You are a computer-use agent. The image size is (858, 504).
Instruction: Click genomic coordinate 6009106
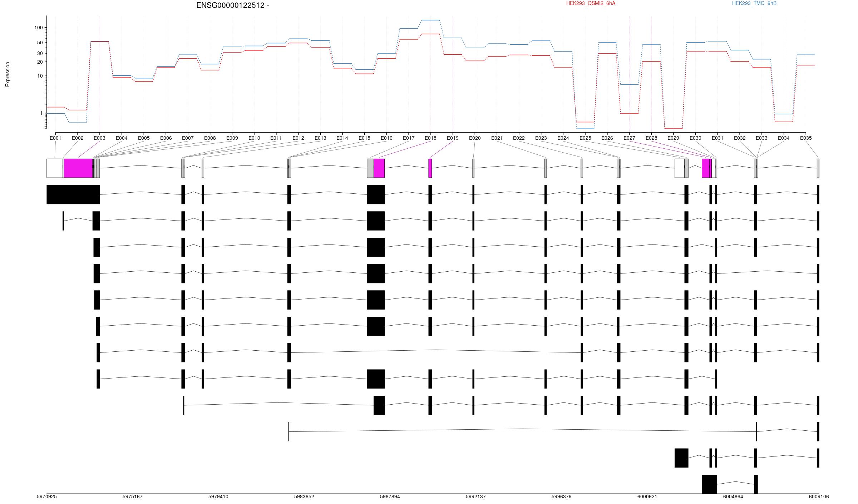(819, 497)
